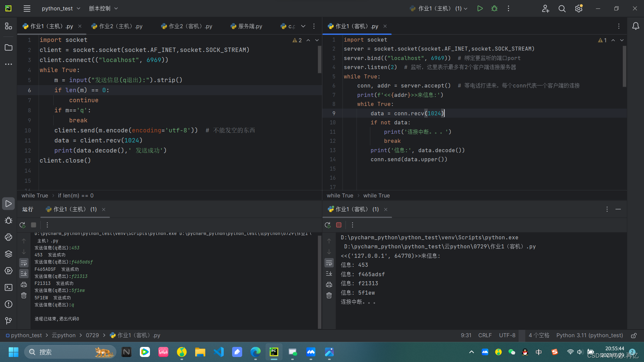644x362 pixels.
Task: Open the Settings gear icon
Action: [x=579, y=8]
